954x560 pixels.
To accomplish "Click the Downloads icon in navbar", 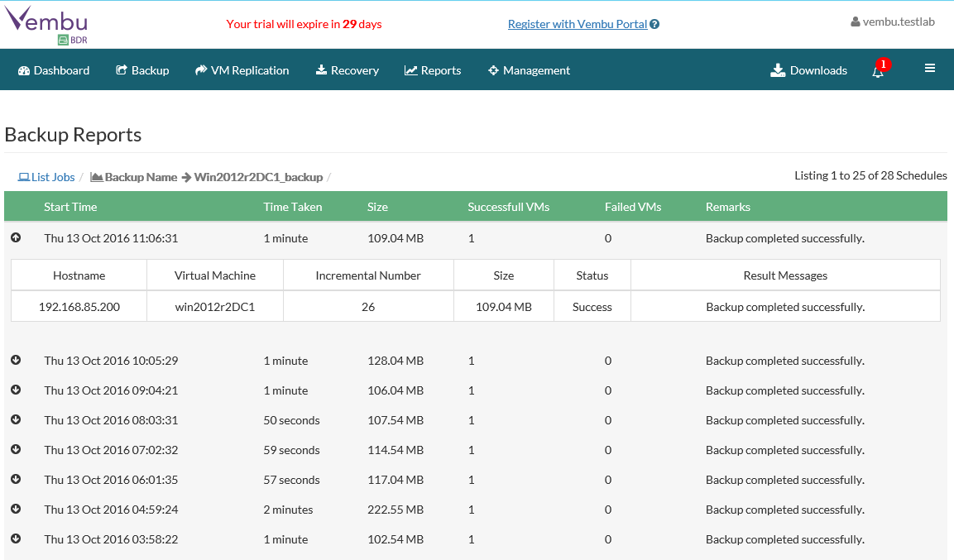I will (x=778, y=70).
